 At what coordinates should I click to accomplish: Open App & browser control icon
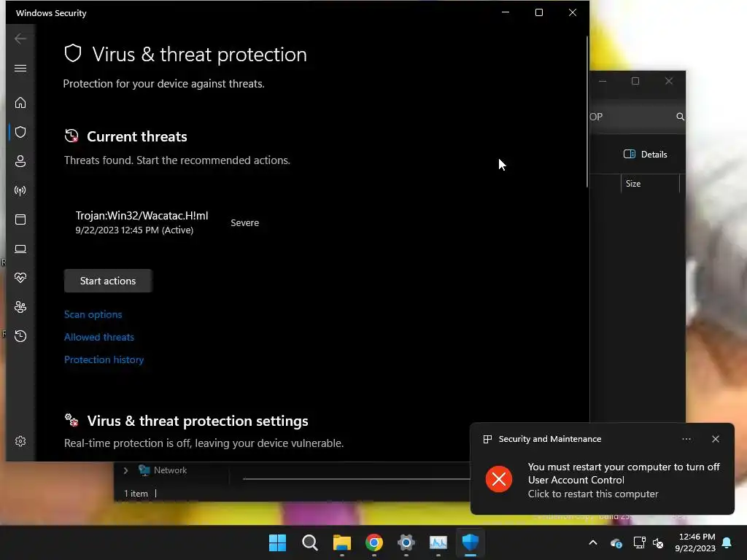coord(20,219)
